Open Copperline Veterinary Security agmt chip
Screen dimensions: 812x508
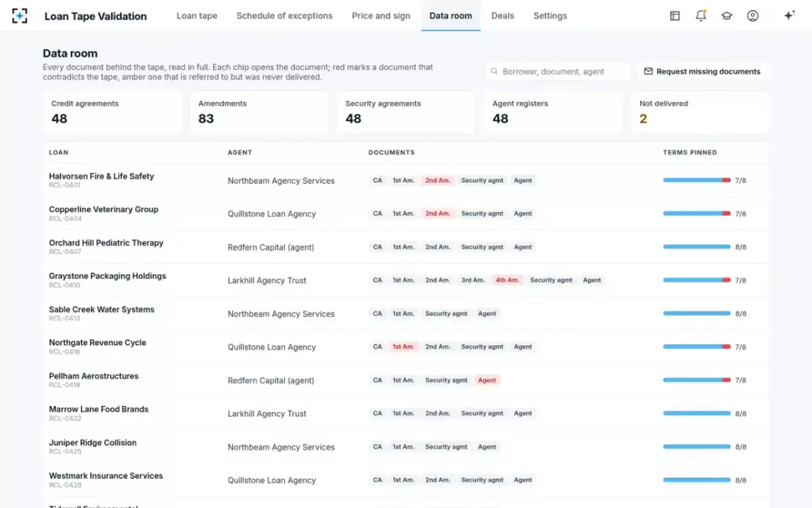[482, 213]
